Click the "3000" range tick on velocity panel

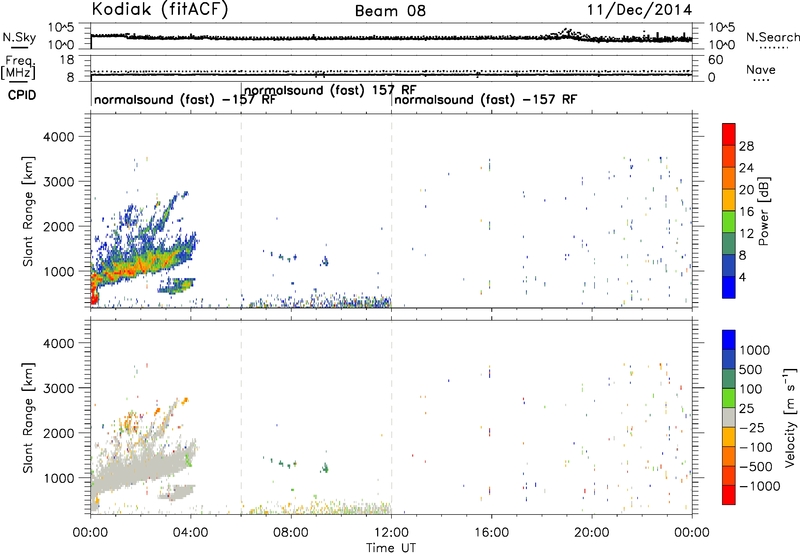point(58,388)
